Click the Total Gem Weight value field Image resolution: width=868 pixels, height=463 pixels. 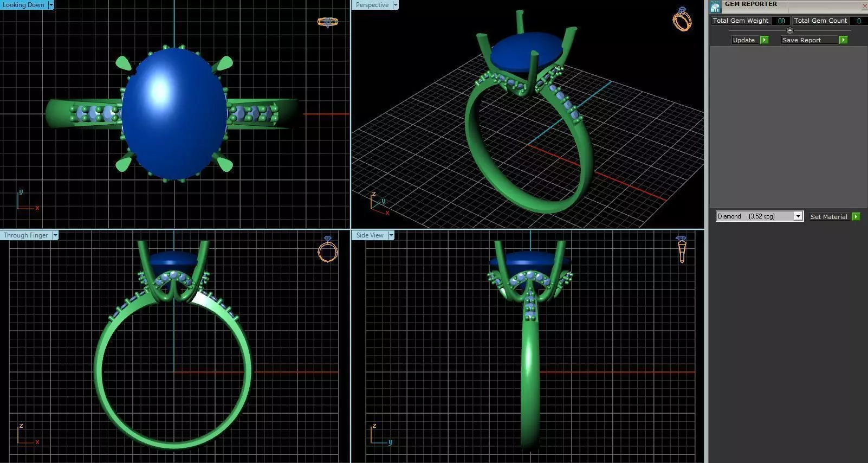[780, 21]
